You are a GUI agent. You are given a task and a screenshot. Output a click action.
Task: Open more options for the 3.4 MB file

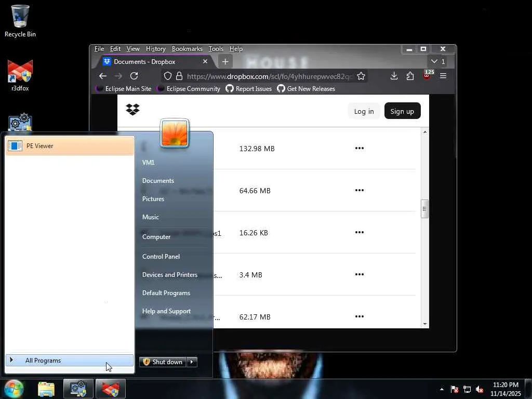[360, 274]
